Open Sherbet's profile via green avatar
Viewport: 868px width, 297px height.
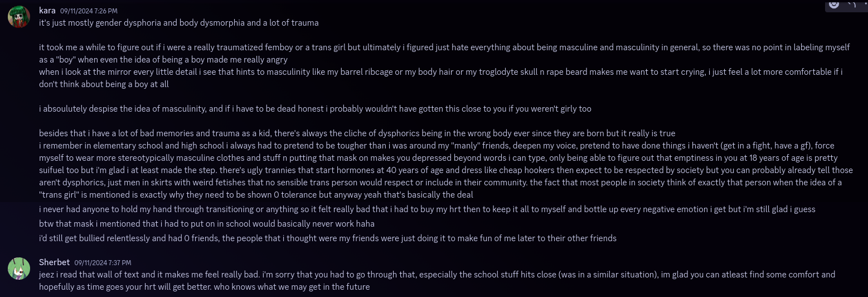coord(19,269)
